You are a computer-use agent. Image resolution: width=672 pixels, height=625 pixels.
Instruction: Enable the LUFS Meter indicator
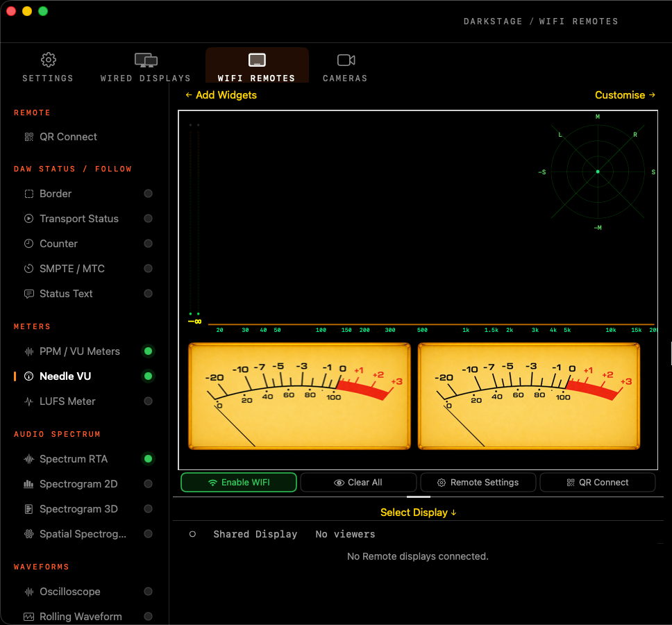click(149, 401)
